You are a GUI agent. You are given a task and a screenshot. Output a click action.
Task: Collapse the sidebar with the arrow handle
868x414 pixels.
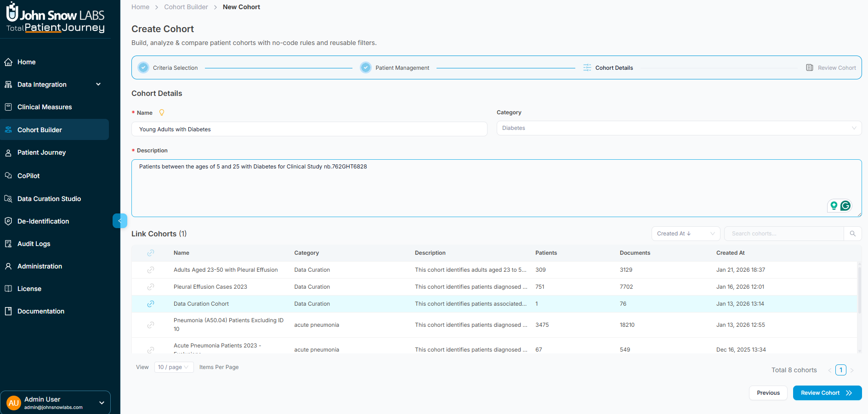coord(119,221)
